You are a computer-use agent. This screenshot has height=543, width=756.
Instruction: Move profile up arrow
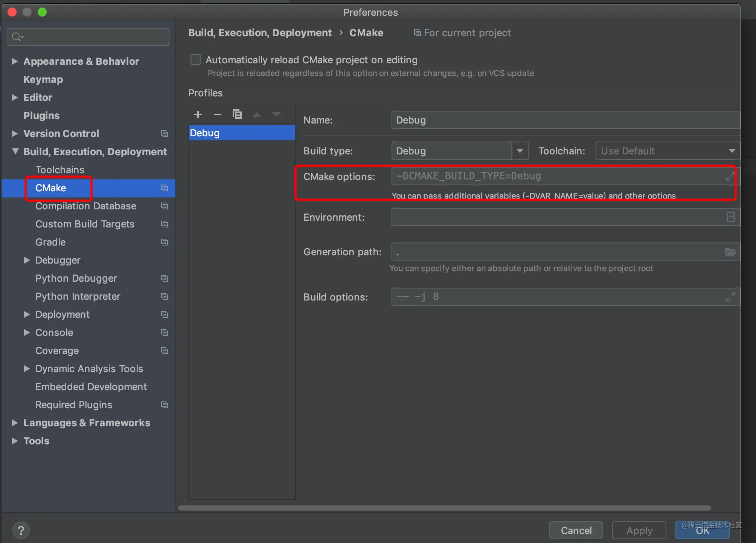(x=257, y=114)
